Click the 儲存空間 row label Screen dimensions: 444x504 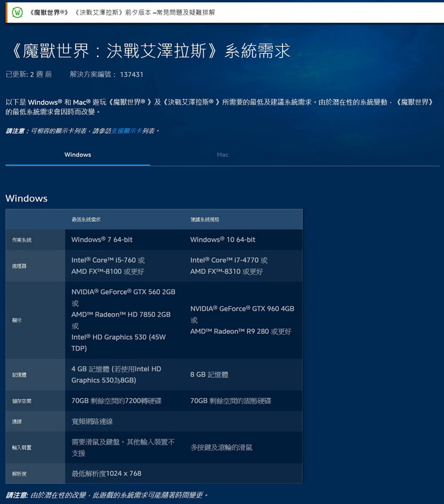pyautogui.click(x=22, y=401)
